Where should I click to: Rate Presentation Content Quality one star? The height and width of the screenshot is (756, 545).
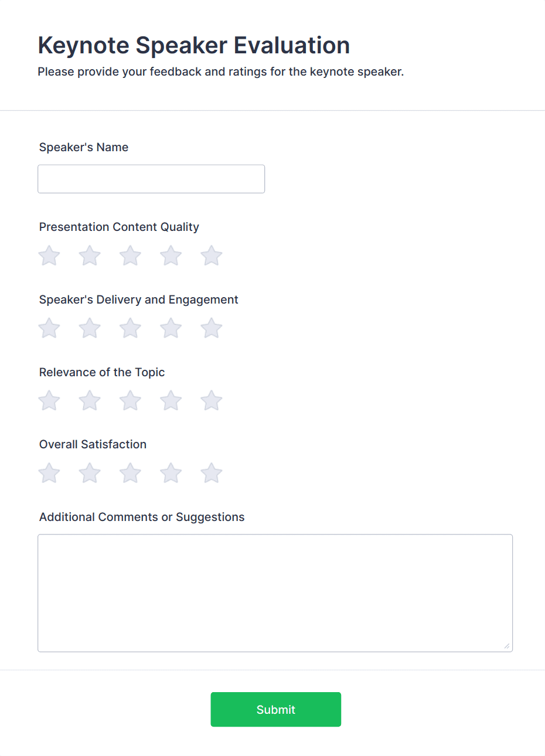click(49, 256)
